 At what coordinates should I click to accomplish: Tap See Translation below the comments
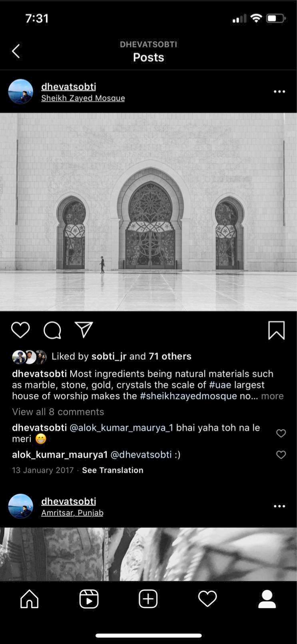(113, 470)
